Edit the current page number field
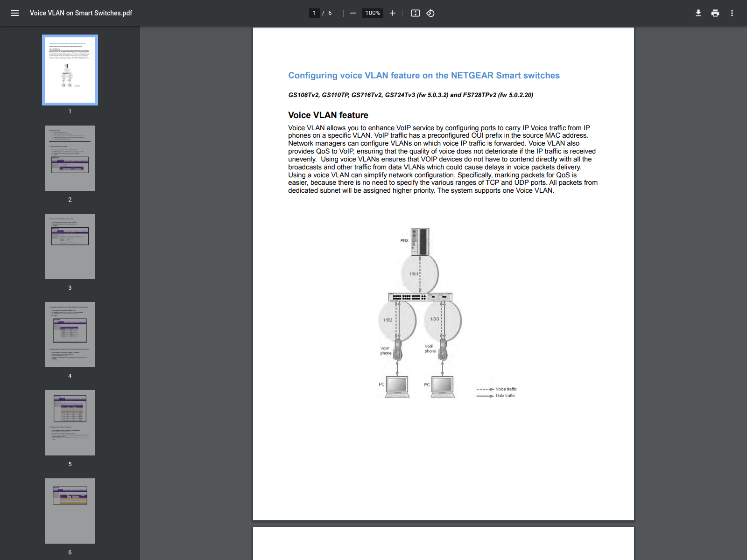Viewport: 747px width, 560px height. pos(315,13)
